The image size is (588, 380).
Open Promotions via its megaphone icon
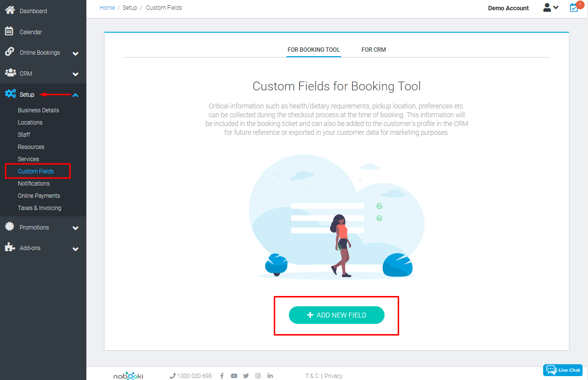coord(9,227)
